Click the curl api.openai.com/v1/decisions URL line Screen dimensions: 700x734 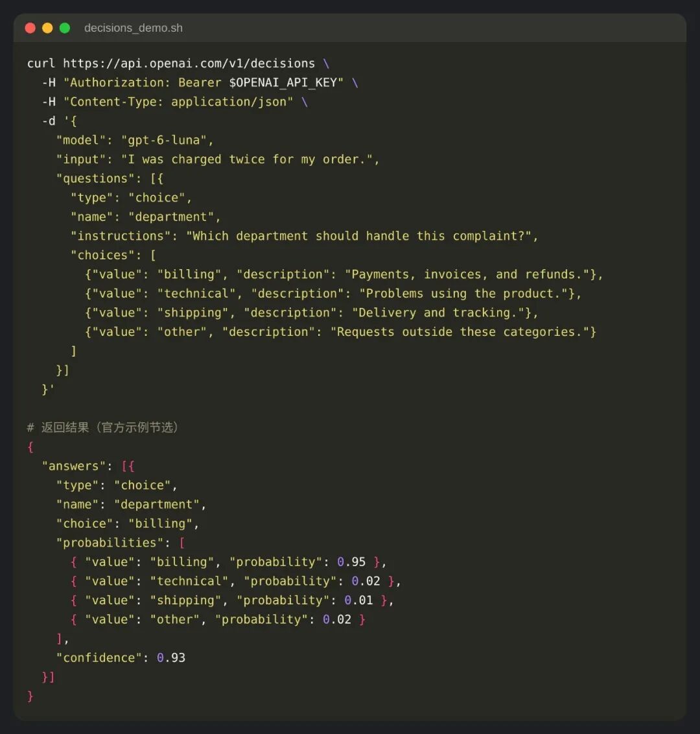(178, 63)
